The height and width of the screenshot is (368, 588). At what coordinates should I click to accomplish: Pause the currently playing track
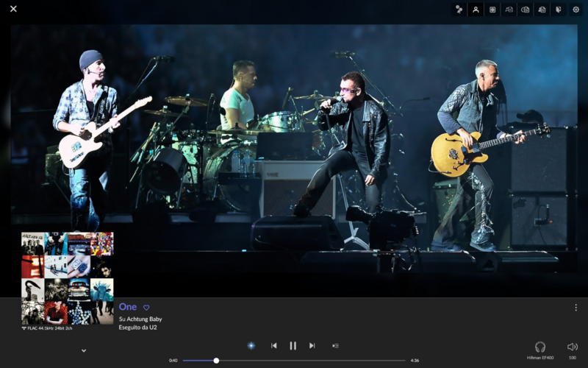(x=293, y=346)
